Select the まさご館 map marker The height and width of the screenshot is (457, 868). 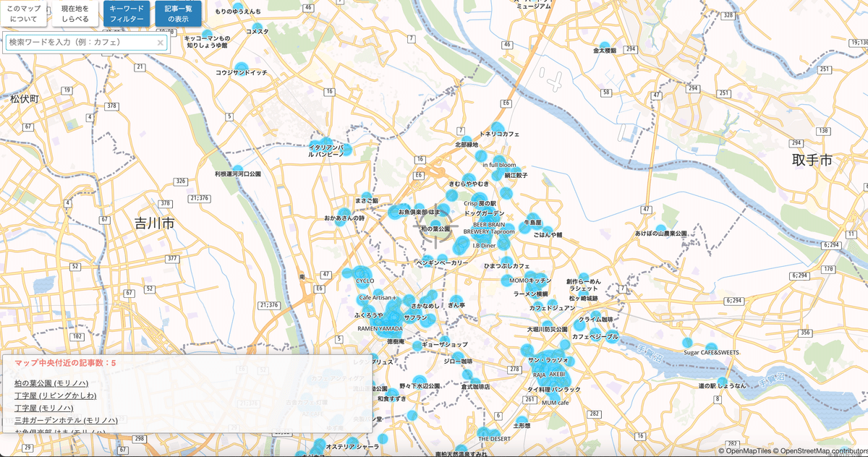pos(367,196)
